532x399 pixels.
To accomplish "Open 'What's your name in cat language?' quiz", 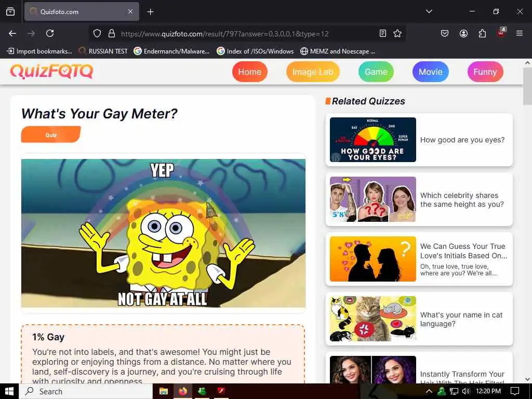I will coord(419,319).
